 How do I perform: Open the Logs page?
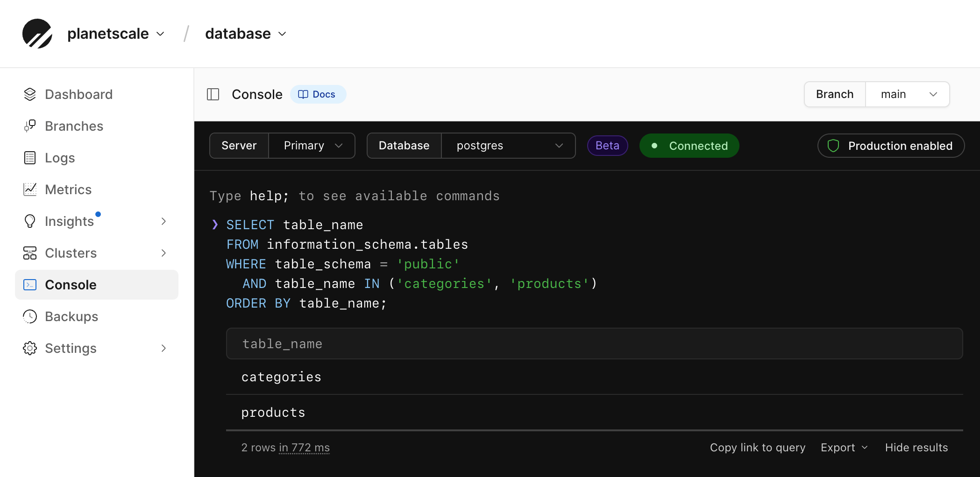pos(97,158)
